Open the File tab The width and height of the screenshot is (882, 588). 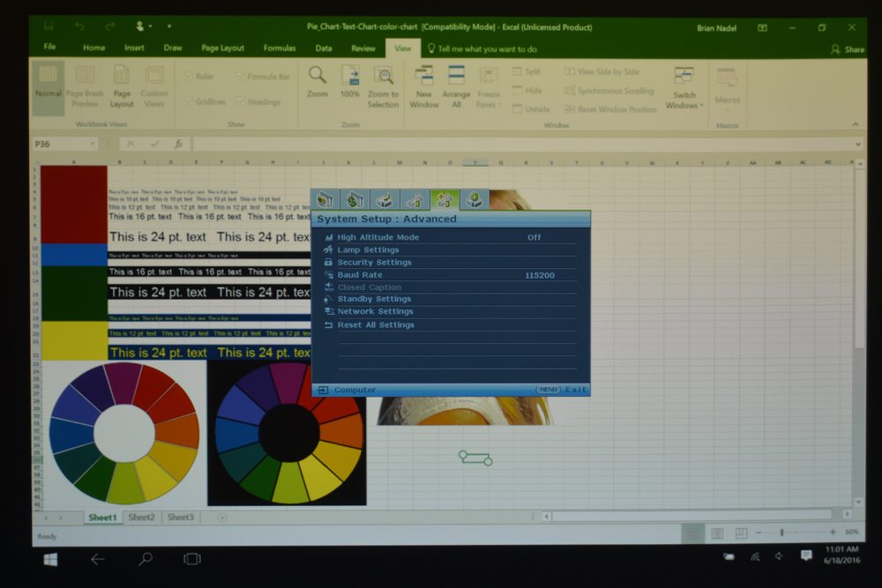coord(49,48)
